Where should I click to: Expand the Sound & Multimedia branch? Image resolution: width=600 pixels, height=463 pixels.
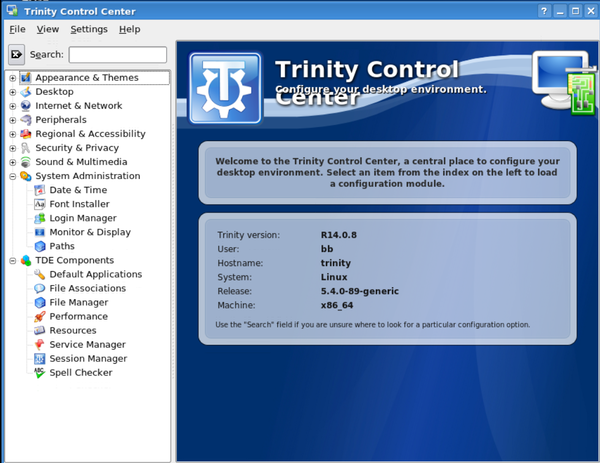(13, 162)
